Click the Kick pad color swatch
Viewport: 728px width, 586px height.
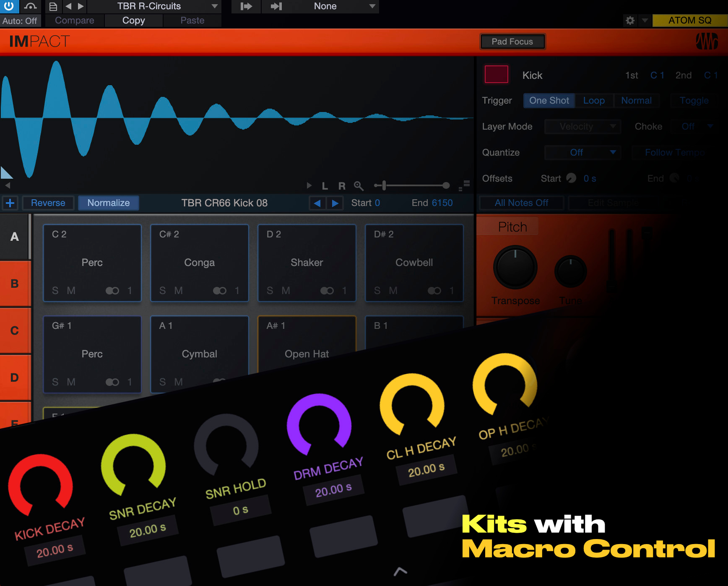pos(496,75)
